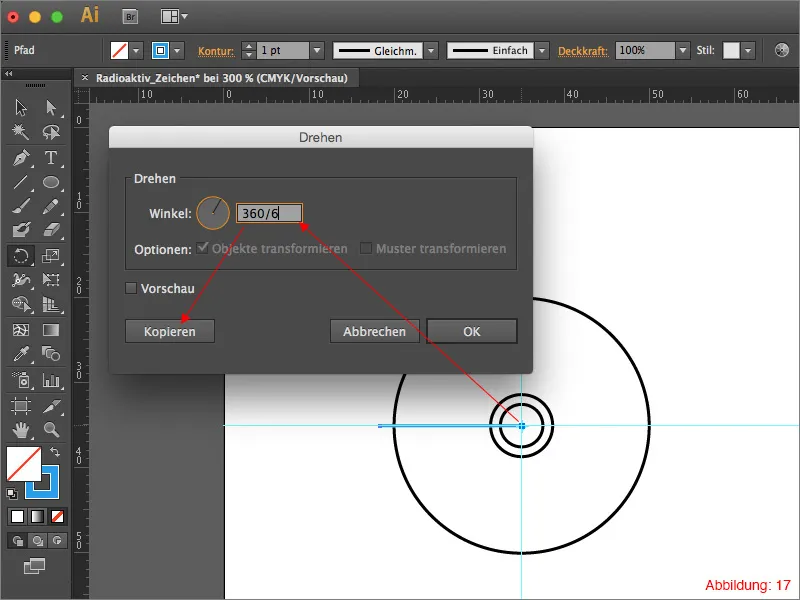This screenshot has height=600, width=800.
Task: Select the Slice tool
Action: (51, 406)
